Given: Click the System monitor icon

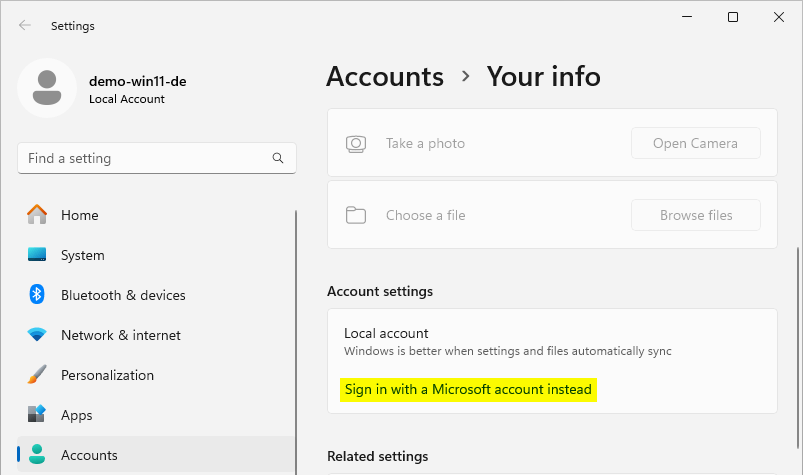Looking at the screenshot, I should point(37,254).
